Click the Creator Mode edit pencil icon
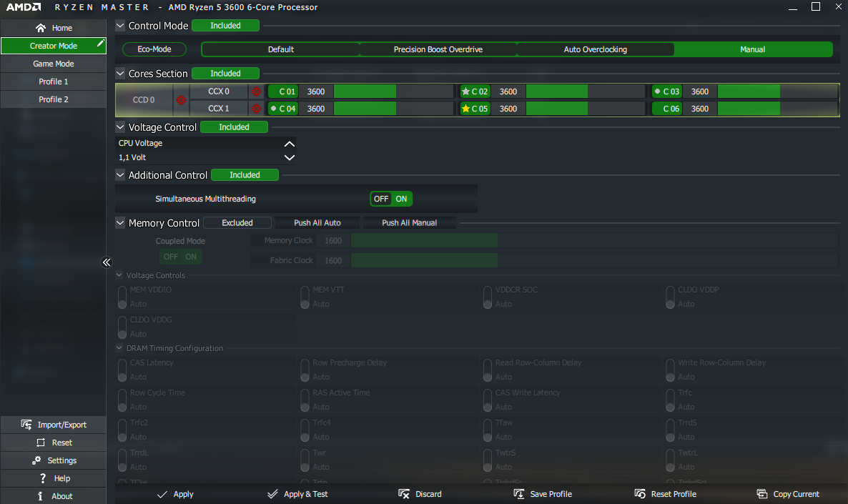The image size is (848, 504). (101, 44)
